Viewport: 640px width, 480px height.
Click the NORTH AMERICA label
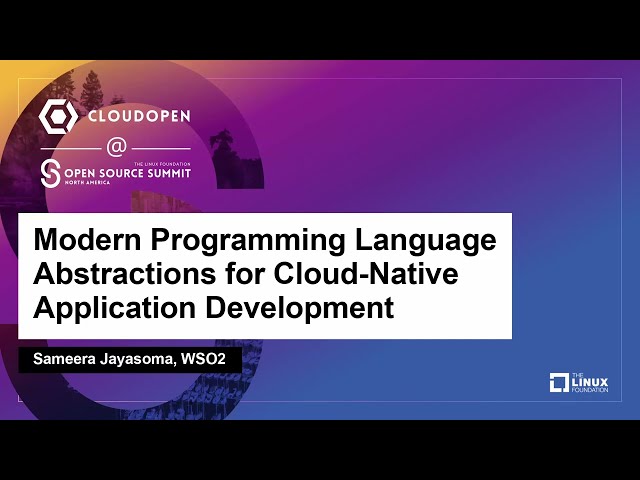pyautogui.click(x=87, y=182)
